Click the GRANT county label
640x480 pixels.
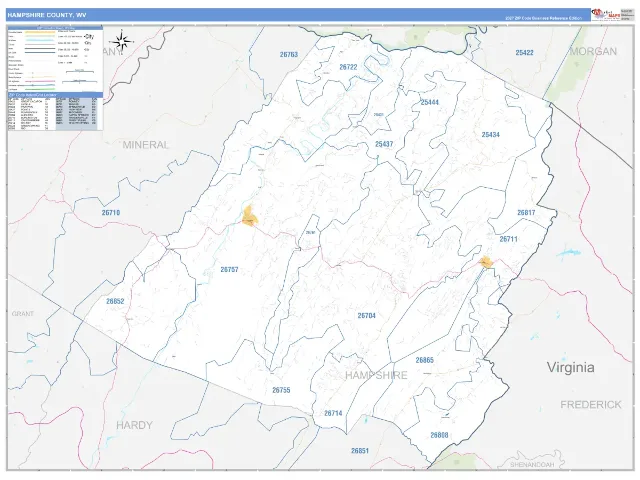[x=23, y=313]
